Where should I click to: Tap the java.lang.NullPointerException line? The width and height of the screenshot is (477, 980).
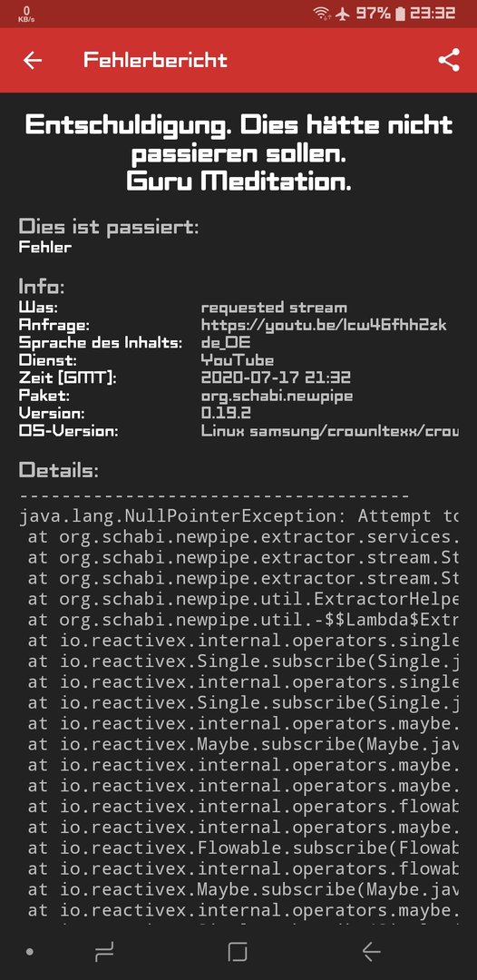coord(238,516)
